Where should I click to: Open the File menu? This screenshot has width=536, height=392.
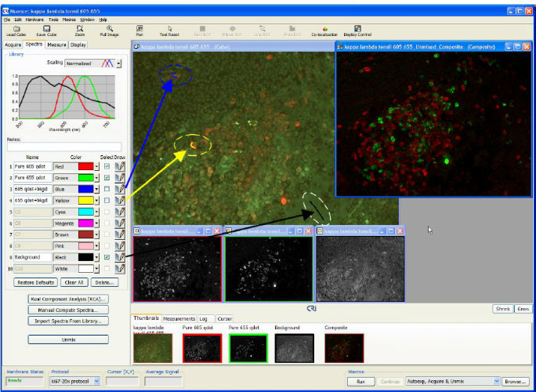click(x=7, y=20)
